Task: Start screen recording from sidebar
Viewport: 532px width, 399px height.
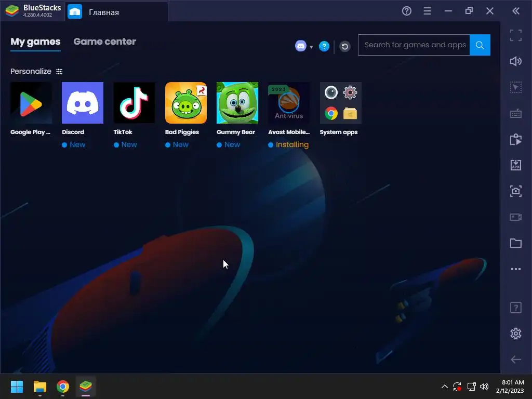Action: click(x=516, y=217)
